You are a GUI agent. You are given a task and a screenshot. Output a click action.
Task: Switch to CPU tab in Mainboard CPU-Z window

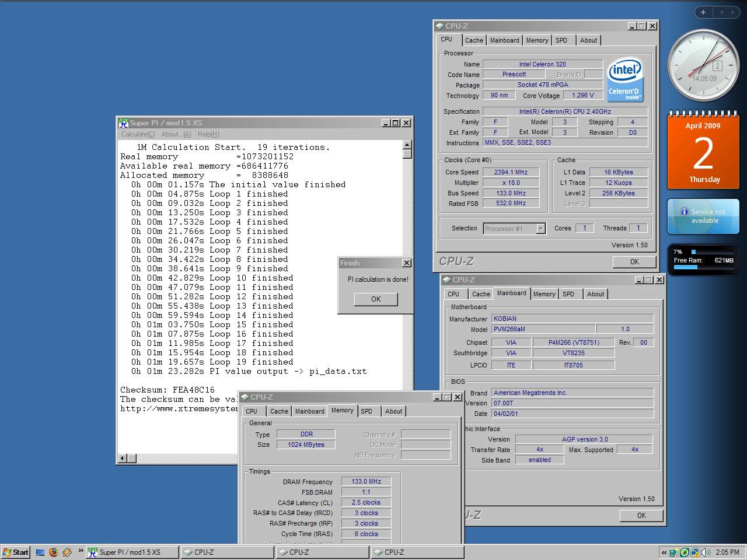pos(453,294)
